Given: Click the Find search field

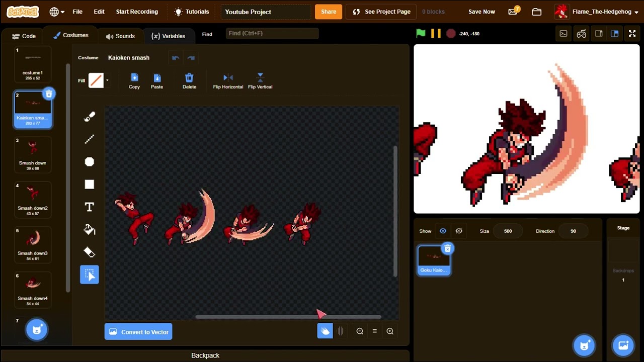Looking at the screenshot, I should [x=272, y=33].
